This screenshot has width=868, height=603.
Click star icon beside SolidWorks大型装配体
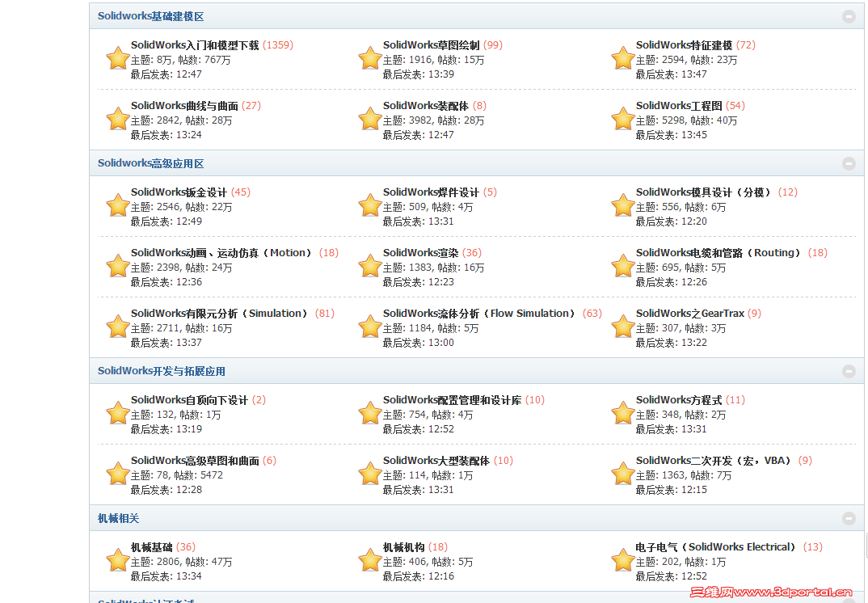(x=370, y=474)
